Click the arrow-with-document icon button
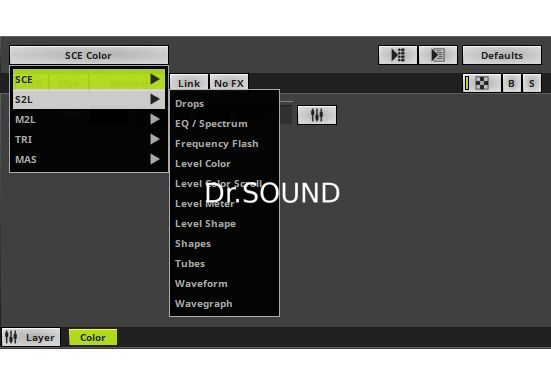Screen dimensions: 551x386 click(x=438, y=55)
